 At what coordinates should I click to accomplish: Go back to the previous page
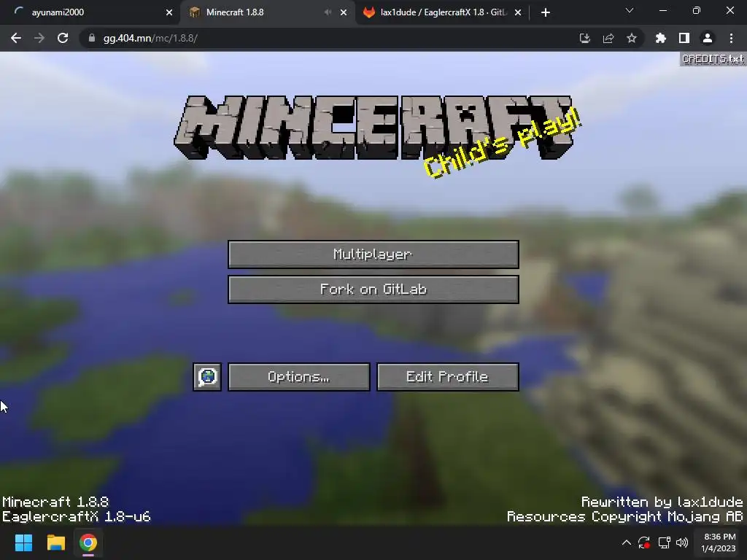pos(16,38)
